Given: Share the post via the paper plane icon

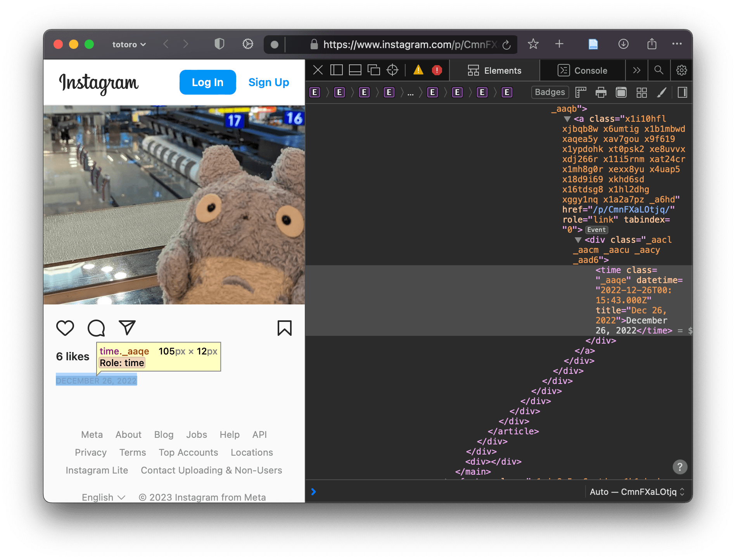Looking at the screenshot, I should pos(127,328).
